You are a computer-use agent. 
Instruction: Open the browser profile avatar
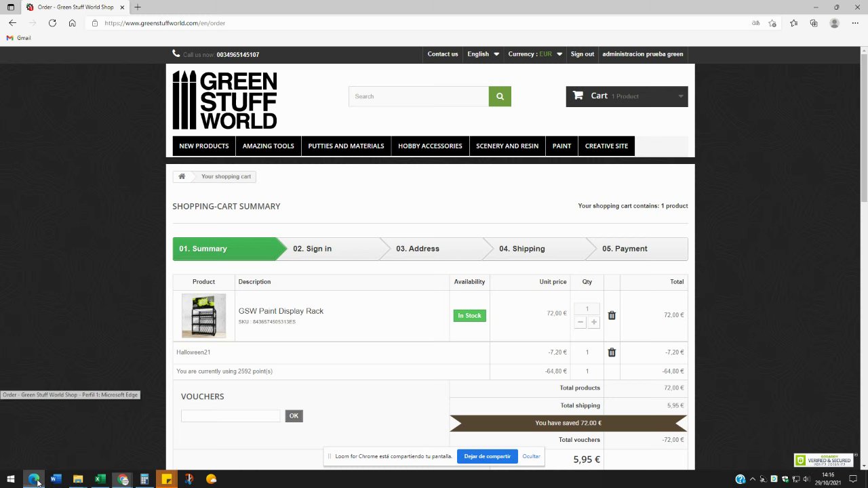point(835,23)
